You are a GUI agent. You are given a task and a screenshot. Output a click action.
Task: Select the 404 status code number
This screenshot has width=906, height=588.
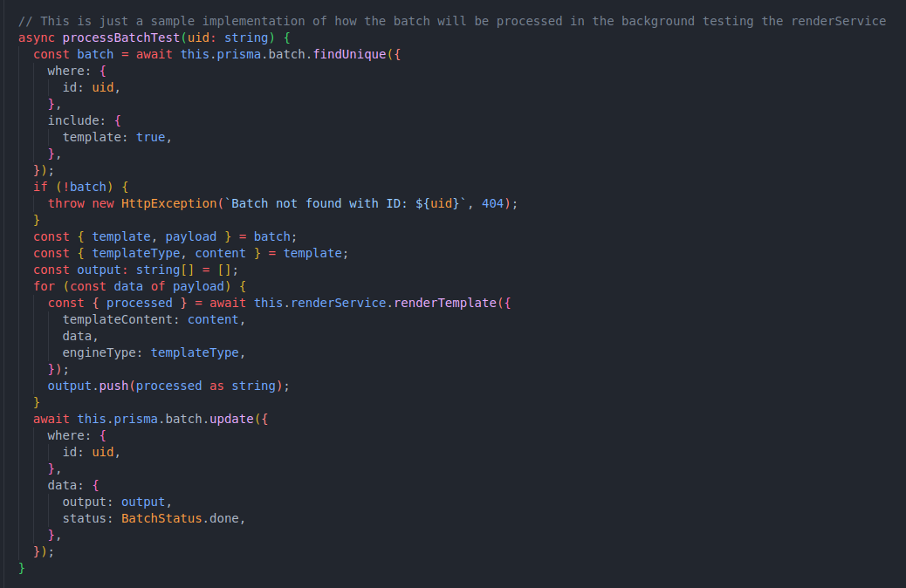pos(492,203)
